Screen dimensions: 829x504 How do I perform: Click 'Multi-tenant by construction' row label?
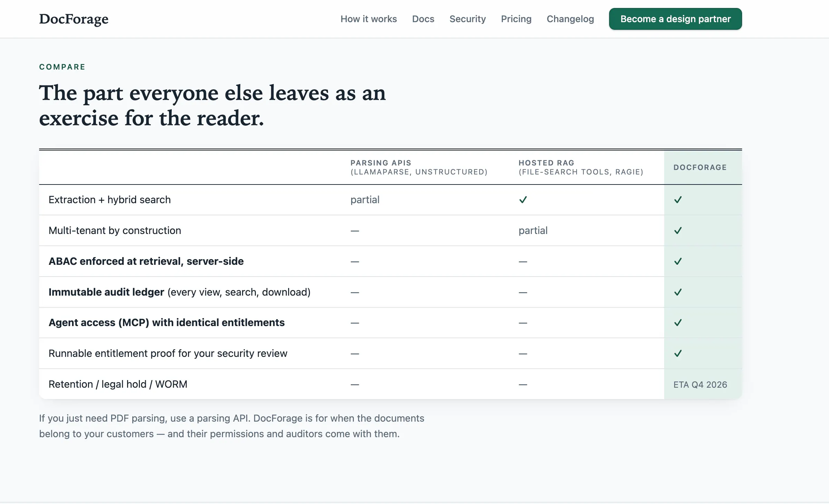[x=115, y=231]
